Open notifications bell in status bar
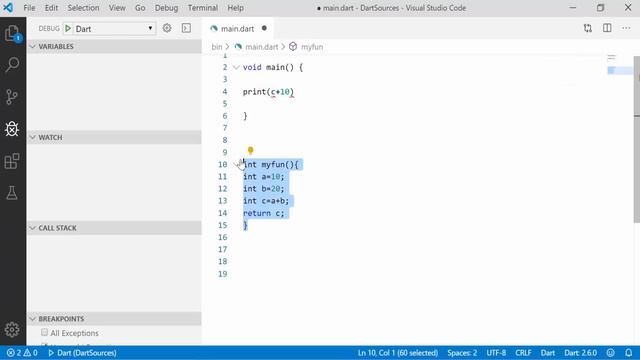 pyautogui.click(x=629, y=353)
